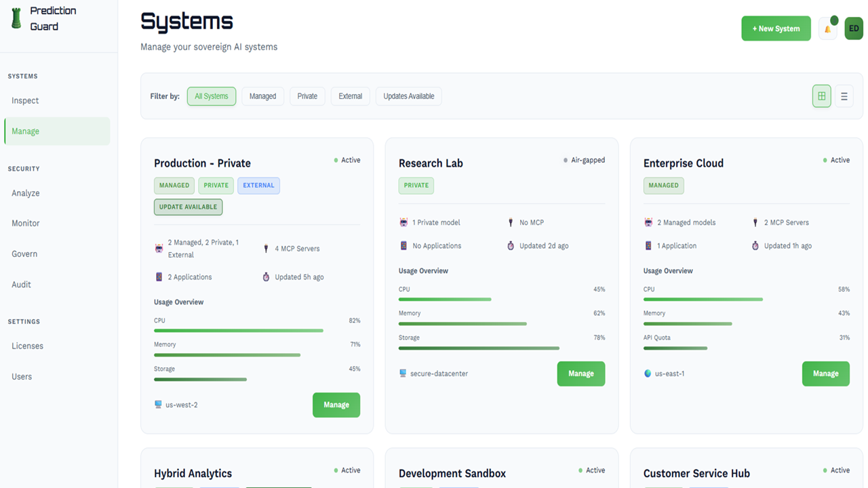This screenshot has height=488, width=868.
Task: Click models icon in Production - Private card
Action: pyautogui.click(x=159, y=249)
